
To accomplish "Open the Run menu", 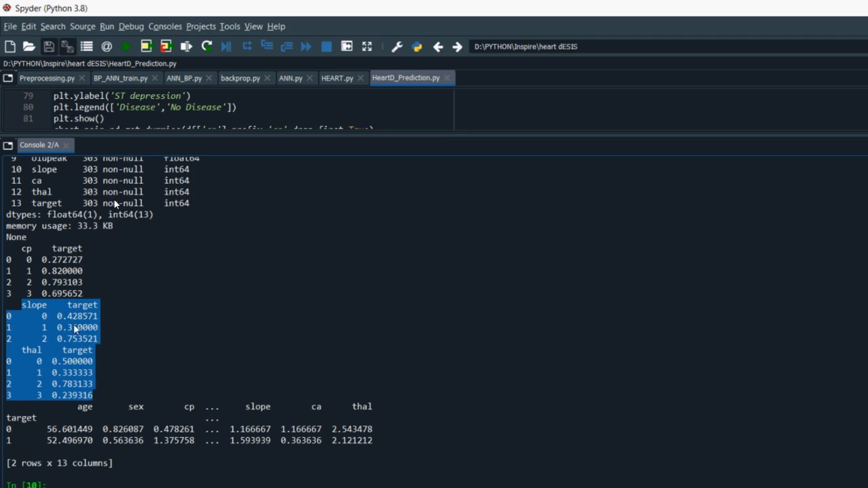I will (106, 27).
